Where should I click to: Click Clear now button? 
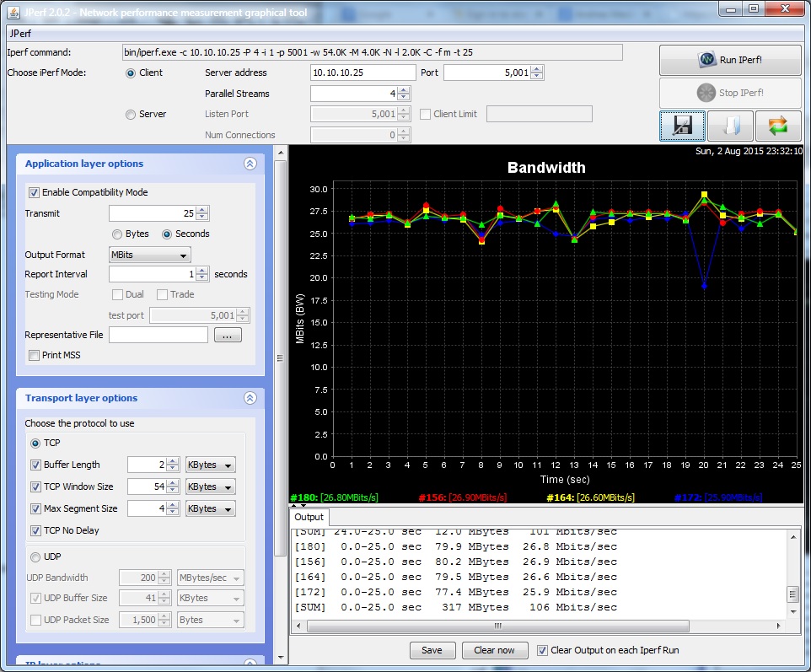[x=495, y=650]
